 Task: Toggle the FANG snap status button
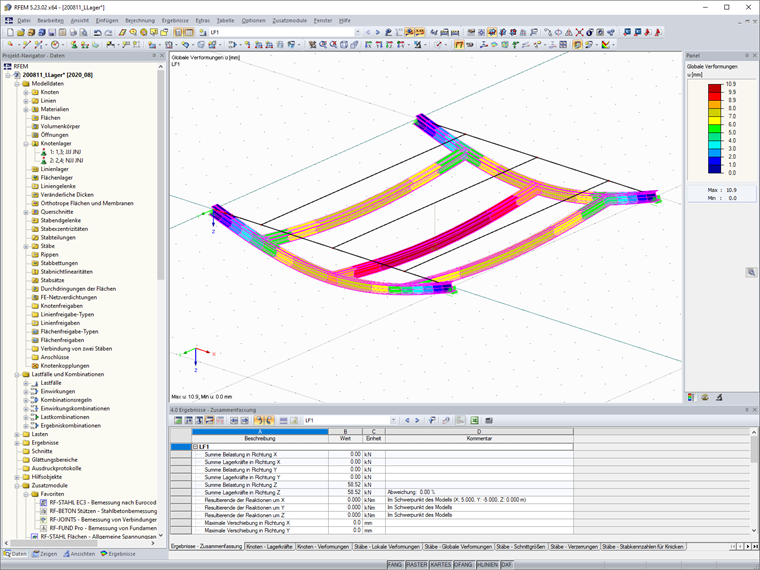395,565
